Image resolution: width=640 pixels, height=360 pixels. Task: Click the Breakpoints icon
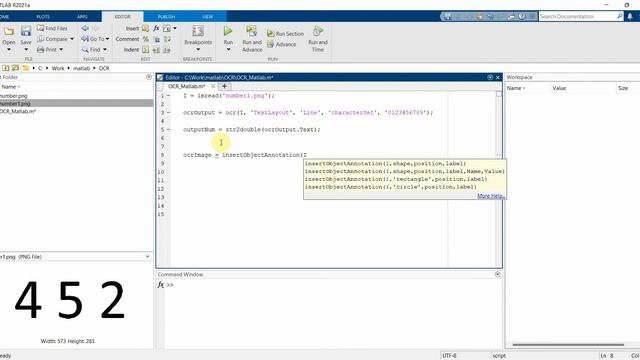198,31
